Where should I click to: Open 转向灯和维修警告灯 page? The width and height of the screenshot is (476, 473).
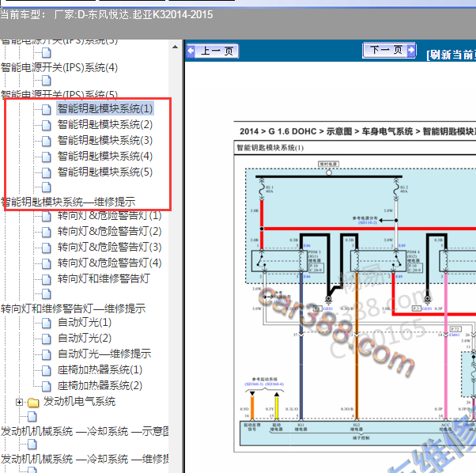click(x=104, y=278)
